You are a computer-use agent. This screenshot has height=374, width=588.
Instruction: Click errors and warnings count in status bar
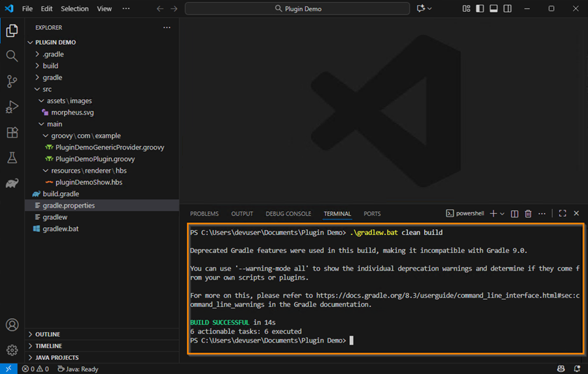click(35, 369)
